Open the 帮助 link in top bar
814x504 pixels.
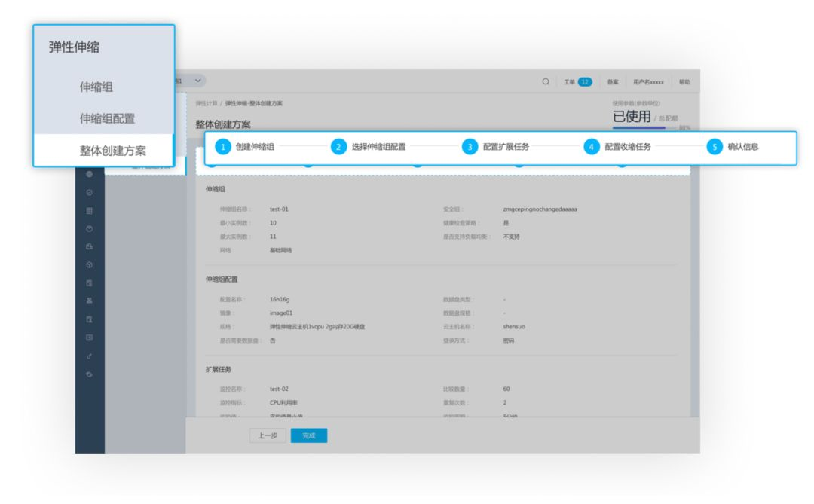(x=684, y=82)
